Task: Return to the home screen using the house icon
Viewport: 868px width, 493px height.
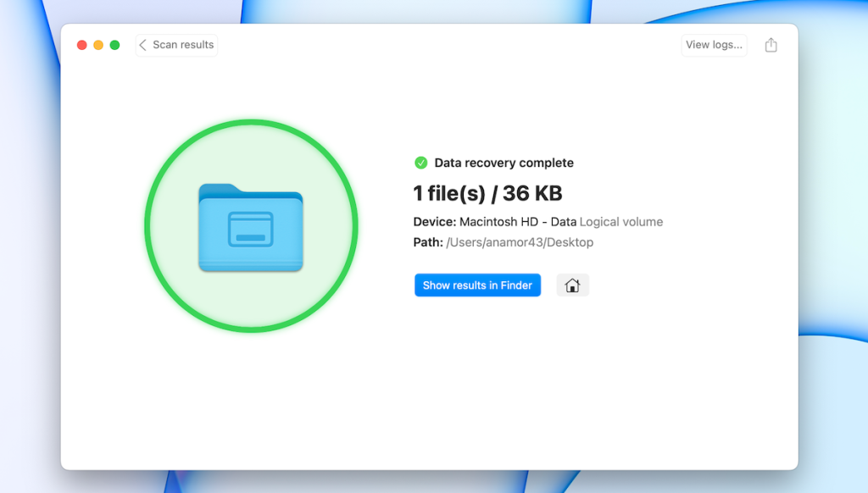Action: coord(572,285)
